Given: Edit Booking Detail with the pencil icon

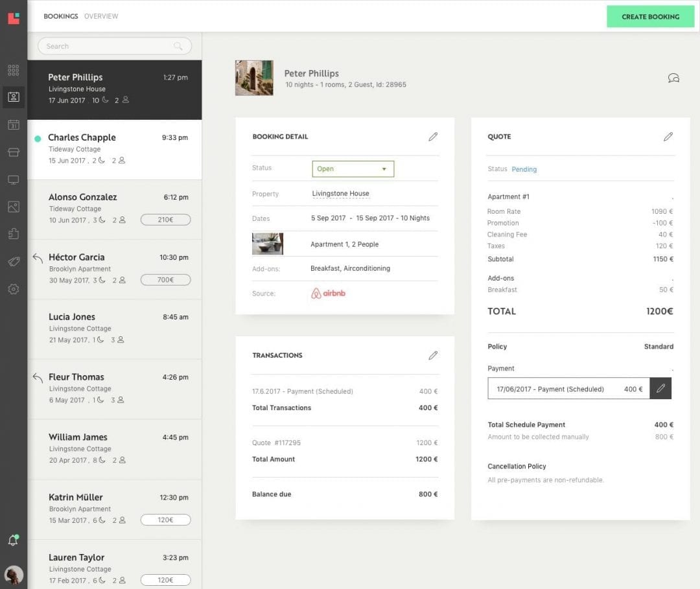Looking at the screenshot, I should [x=433, y=137].
